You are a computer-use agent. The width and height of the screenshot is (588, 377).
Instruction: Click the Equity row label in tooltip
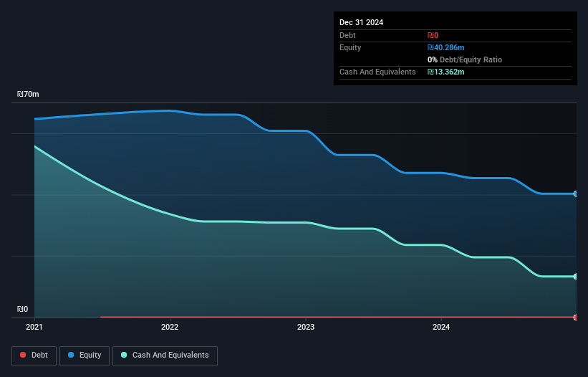pos(350,47)
